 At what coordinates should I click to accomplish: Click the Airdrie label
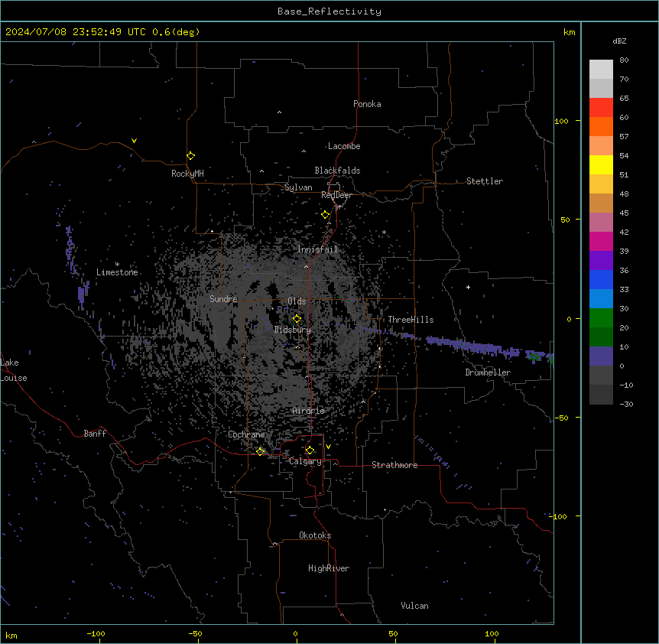[x=309, y=411]
